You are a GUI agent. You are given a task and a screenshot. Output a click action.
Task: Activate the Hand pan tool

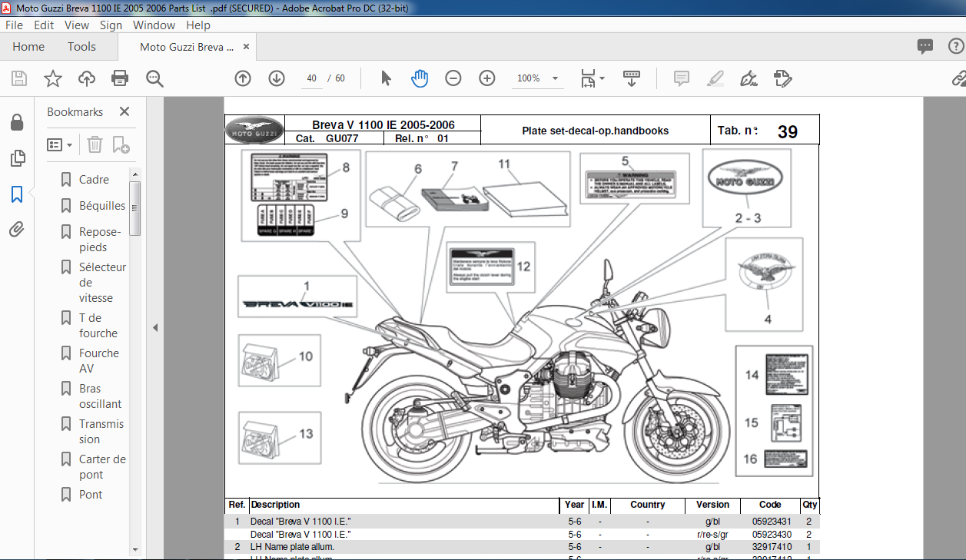pos(420,78)
